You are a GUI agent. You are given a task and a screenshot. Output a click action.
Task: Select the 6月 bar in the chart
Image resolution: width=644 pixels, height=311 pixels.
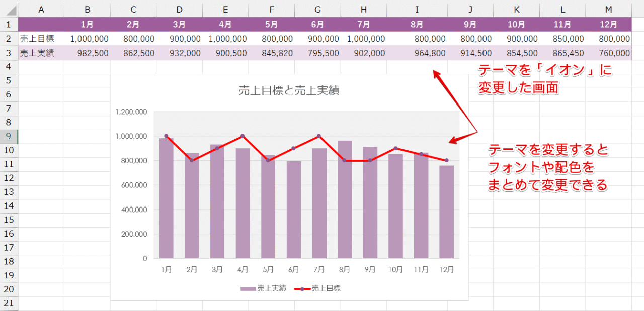(294, 211)
